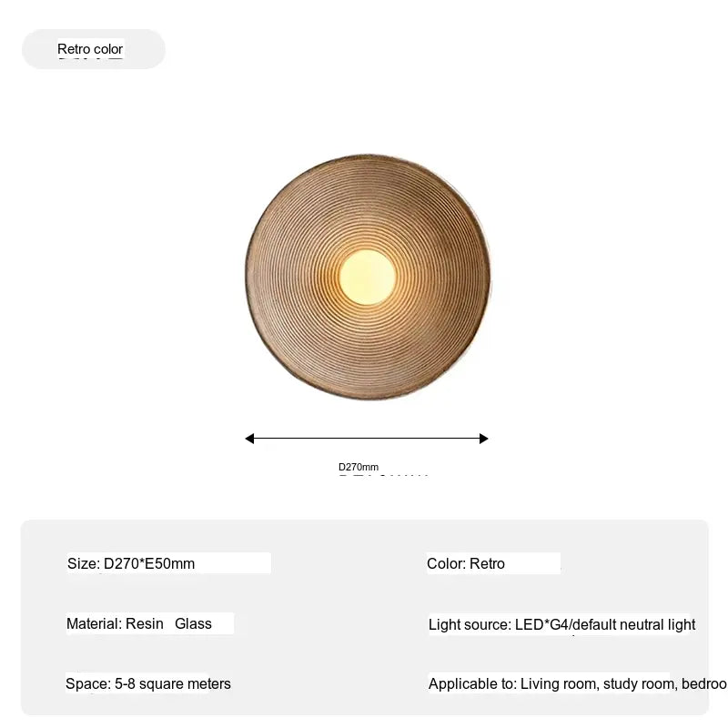Click the word Glass in material row
This screenshot has height=728, width=728.
(x=193, y=623)
